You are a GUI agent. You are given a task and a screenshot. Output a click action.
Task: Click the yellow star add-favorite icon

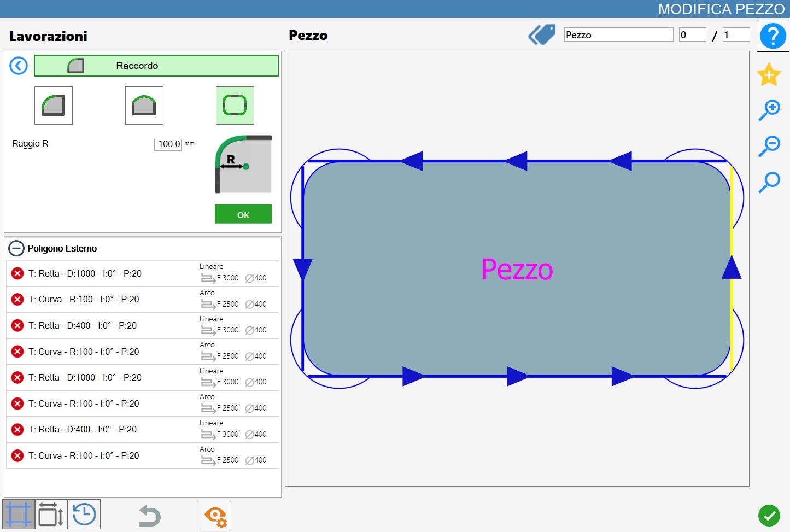click(x=769, y=74)
